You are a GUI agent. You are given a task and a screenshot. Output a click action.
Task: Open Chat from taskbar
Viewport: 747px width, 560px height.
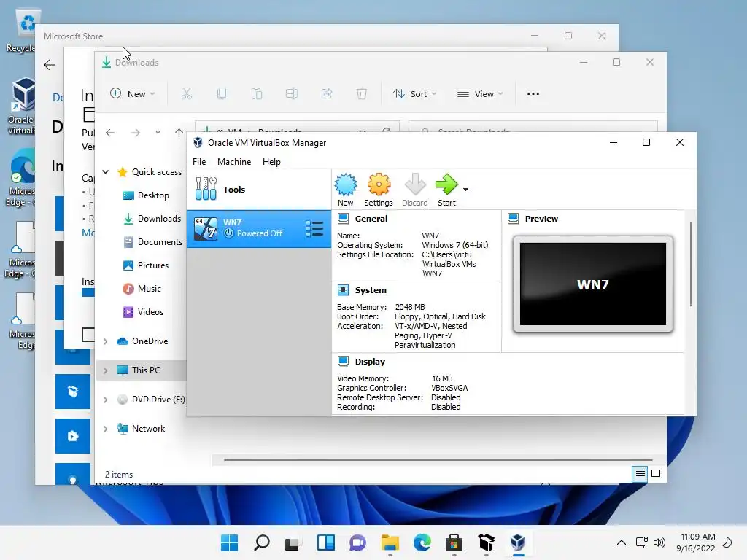[x=357, y=542]
